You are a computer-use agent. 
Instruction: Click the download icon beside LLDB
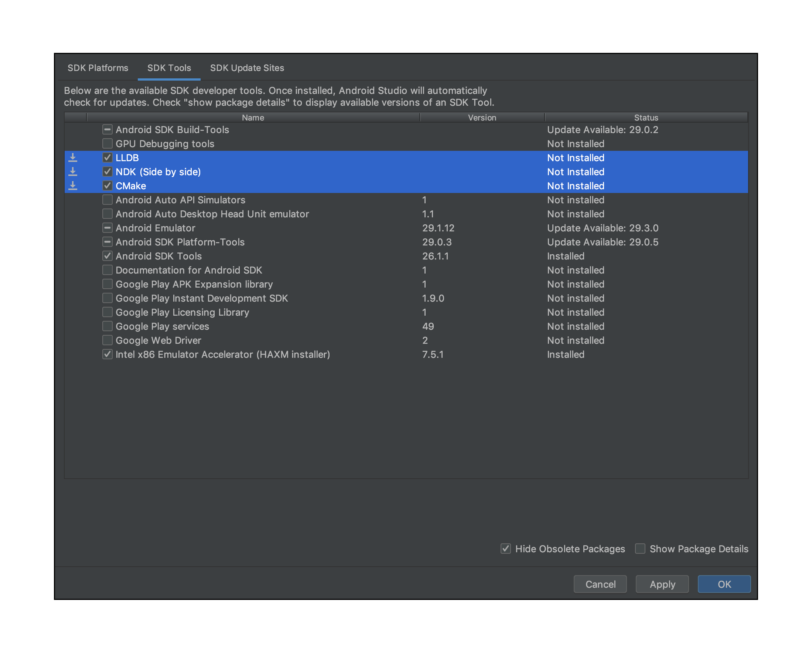pos(73,158)
